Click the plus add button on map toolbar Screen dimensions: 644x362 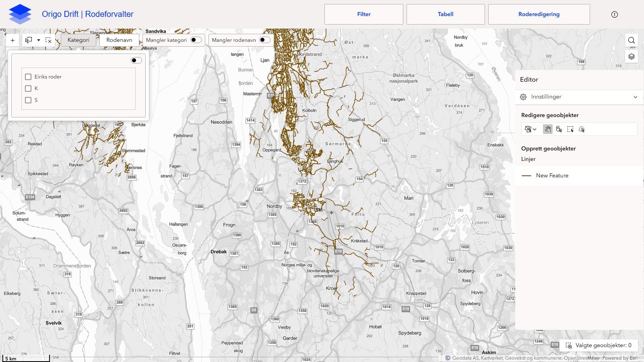point(13,40)
